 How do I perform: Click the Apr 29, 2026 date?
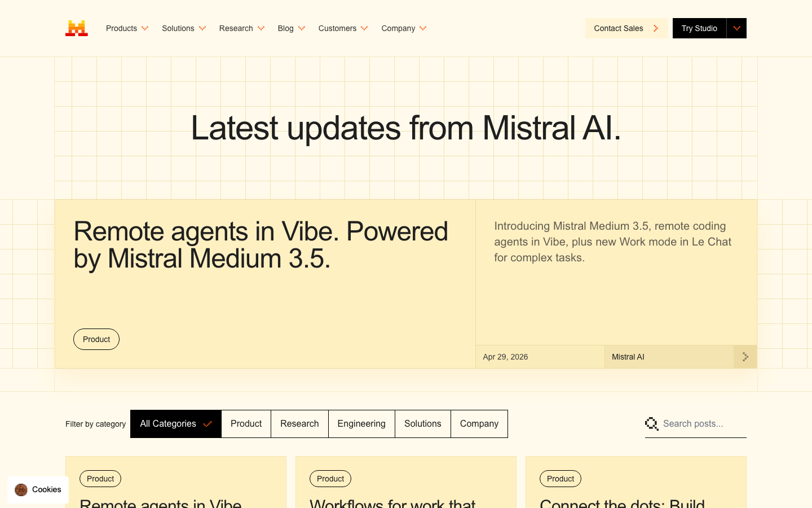[x=505, y=357]
